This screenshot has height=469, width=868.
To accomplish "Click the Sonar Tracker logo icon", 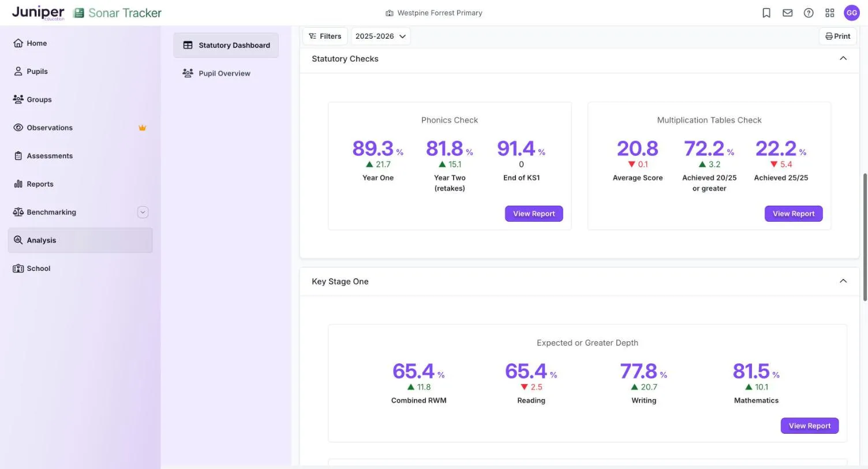I will (78, 13).
